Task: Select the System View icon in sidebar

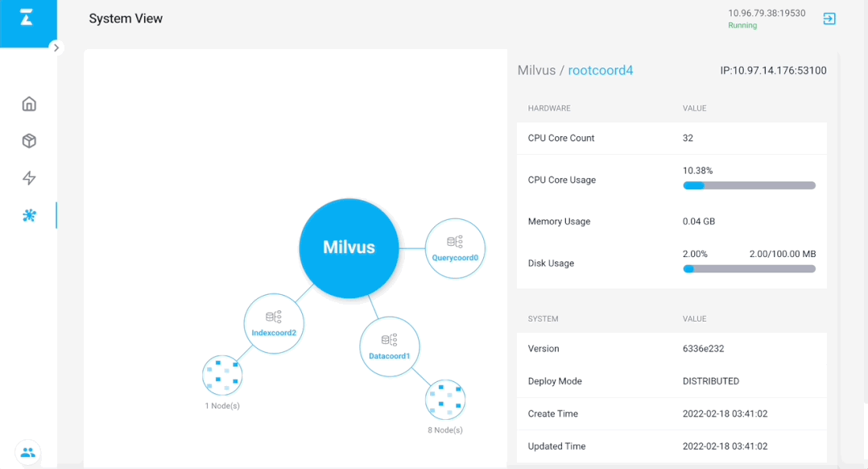Action: pos(29,215)
